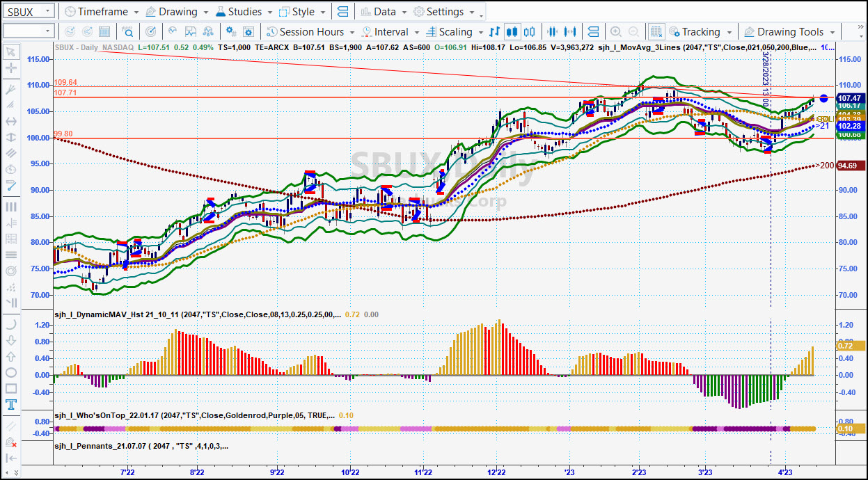Click the "107.71" horizontal line label
868x480 pixels.
64,93
